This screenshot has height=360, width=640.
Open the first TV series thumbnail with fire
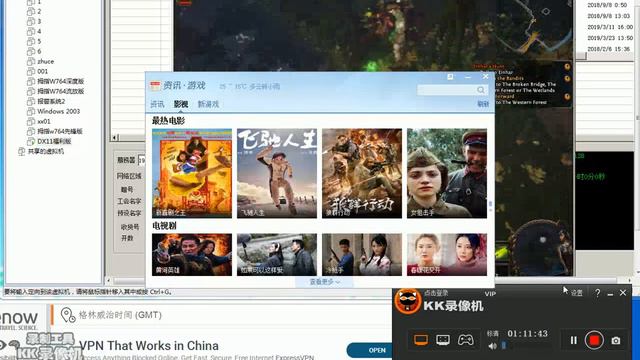(x=192, y=254)
